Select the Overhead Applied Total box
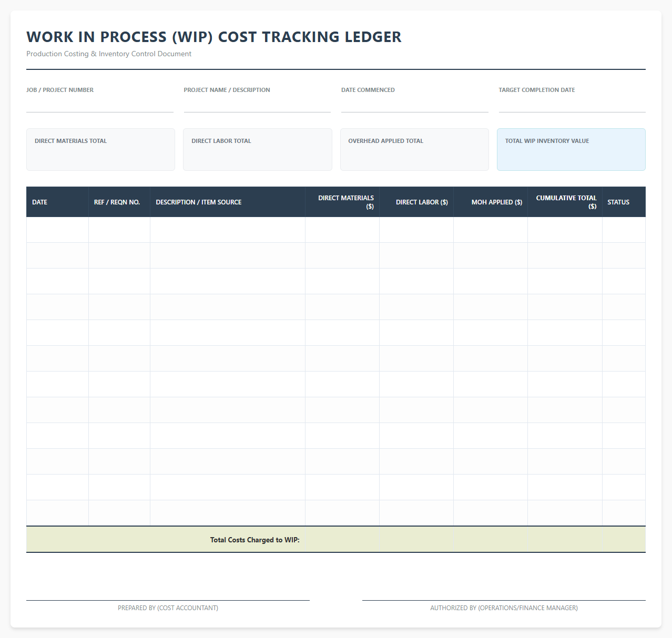This screenshot has height=638, width=672. pos(414,149)
